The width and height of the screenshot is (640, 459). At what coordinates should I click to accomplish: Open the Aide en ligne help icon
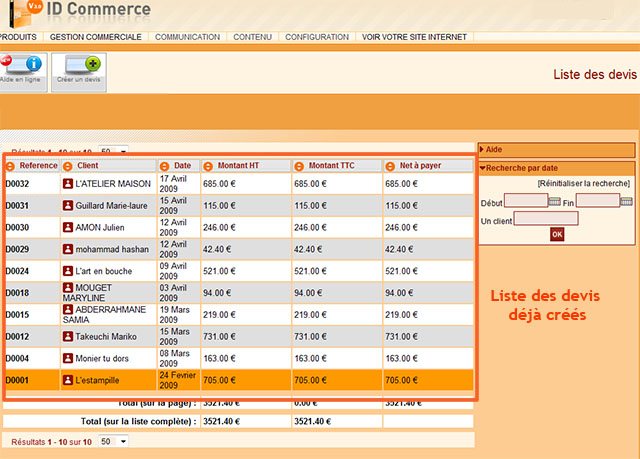(23, 72)
